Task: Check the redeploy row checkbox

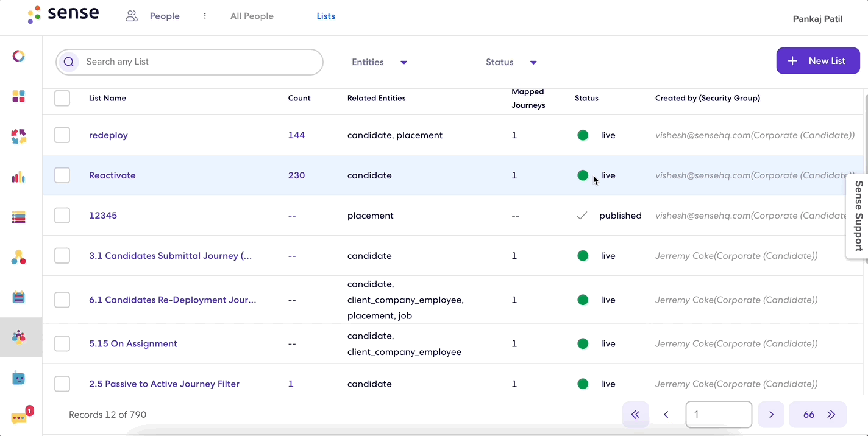Action: tap(62, 135)
